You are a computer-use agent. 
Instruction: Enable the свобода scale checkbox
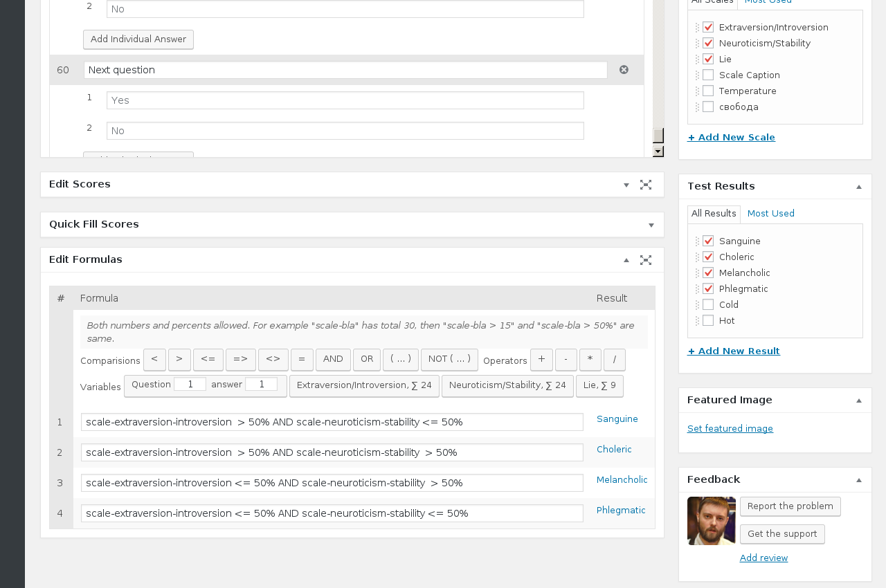pos(708,107)
